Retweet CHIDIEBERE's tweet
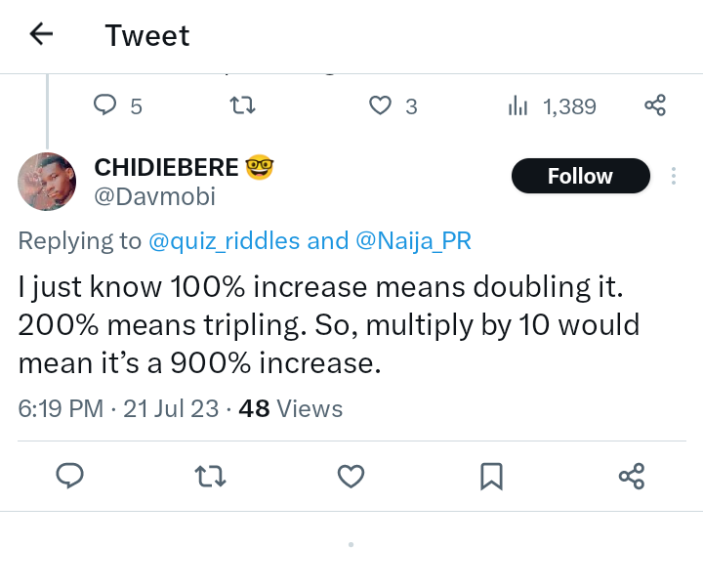Image resolution: width=703 pixels, height=588 pixels. coord(210,476)
